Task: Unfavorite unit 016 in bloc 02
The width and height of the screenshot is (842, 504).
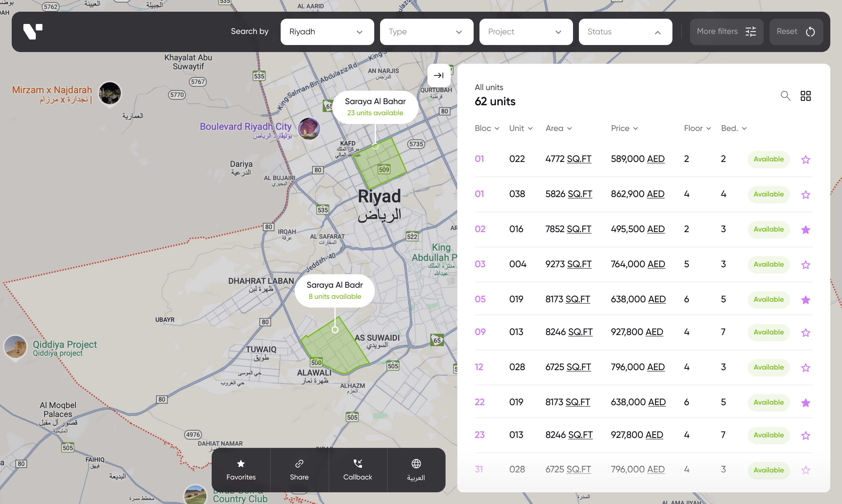Action: (x=805, y=229)
